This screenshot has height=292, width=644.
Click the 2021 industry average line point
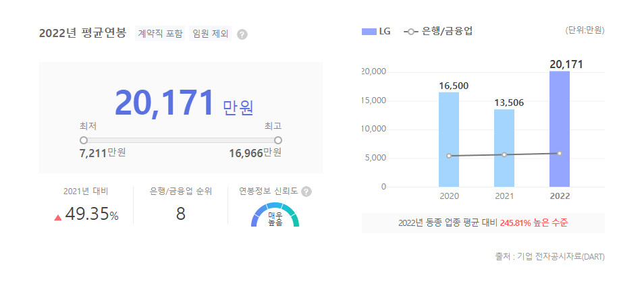(x=504, y=154)
